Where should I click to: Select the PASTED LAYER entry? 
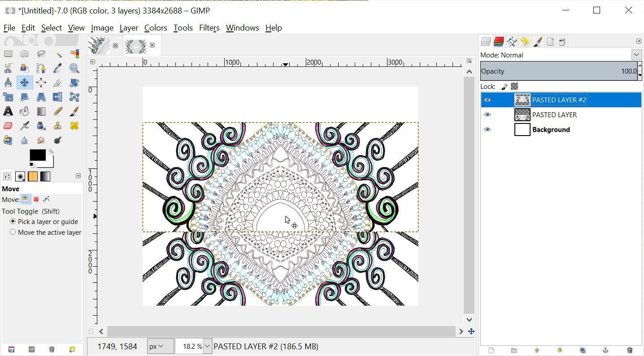click(x=554, y=115)
